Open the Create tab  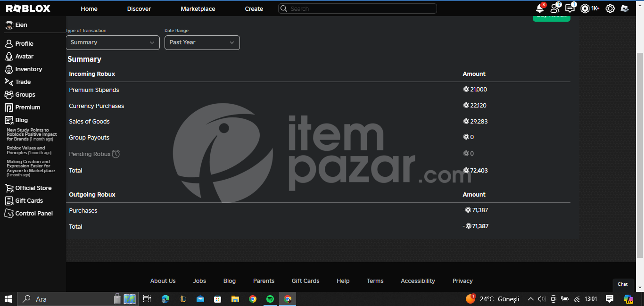click(254, 9)
